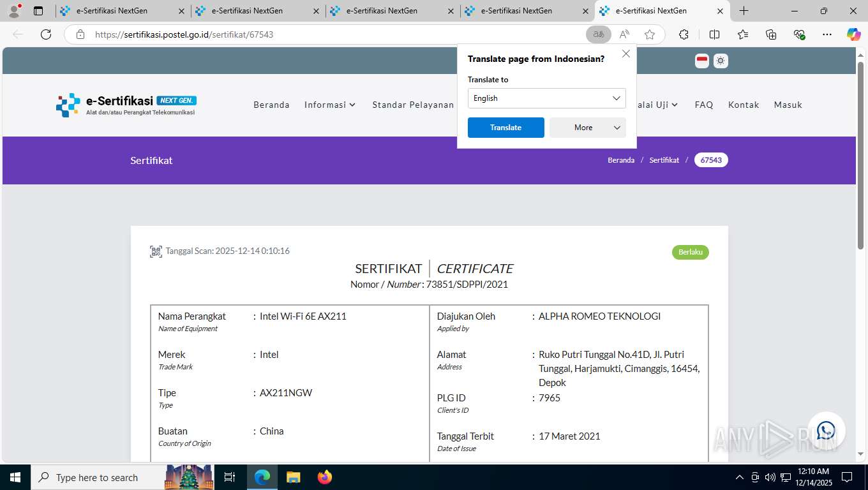
Task: Select issue date 17 Maret 2021
Action: pos(569,436)
